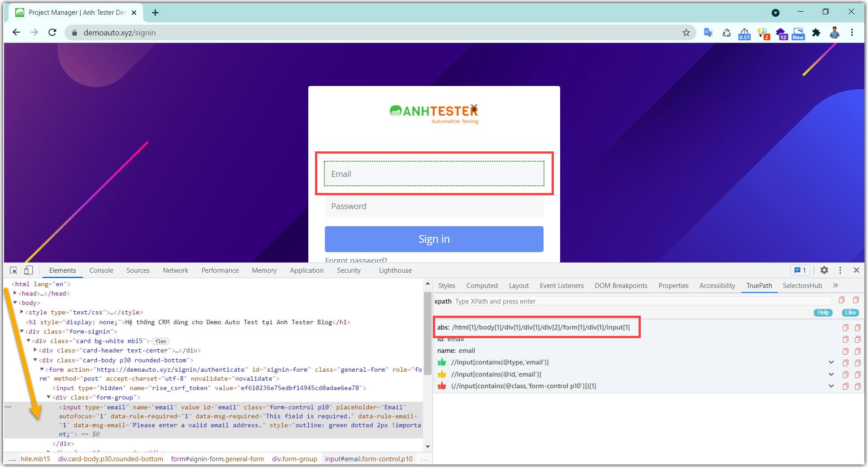The height and width of the screenshot is (468, 868).
Task: Click the Like button in TruePath
Action: tap(850, 313)
